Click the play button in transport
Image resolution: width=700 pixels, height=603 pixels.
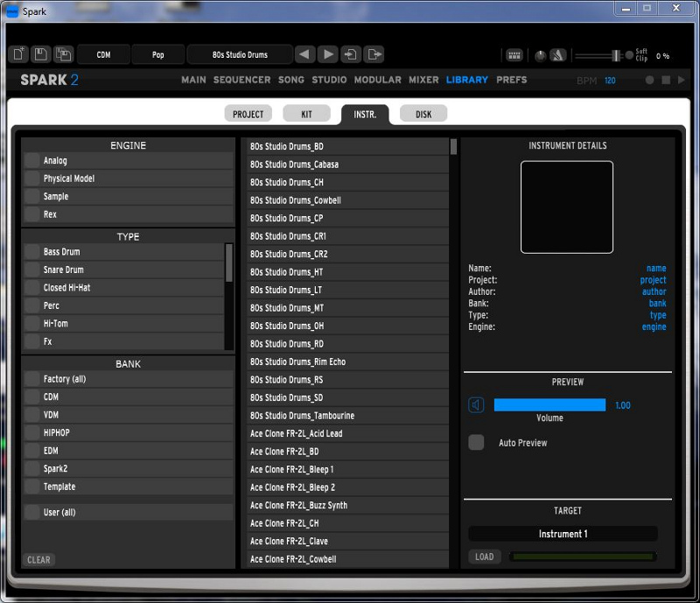(x=682, y=80)
